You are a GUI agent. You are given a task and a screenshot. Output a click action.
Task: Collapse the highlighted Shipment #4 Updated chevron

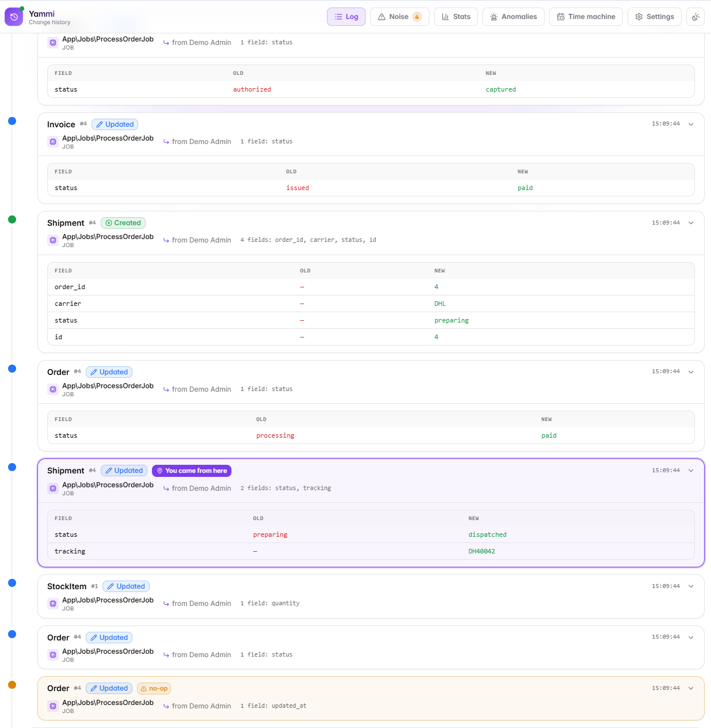point(691,471)
